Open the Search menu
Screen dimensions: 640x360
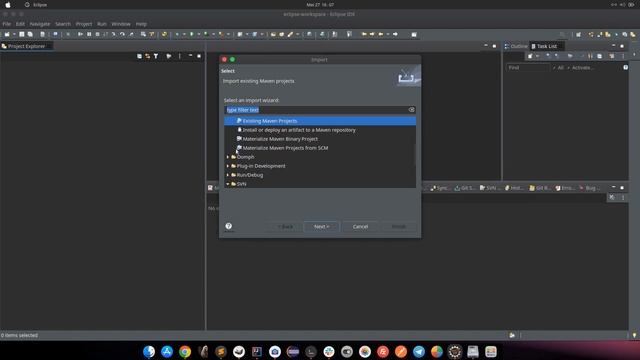(x=63, y=24)
